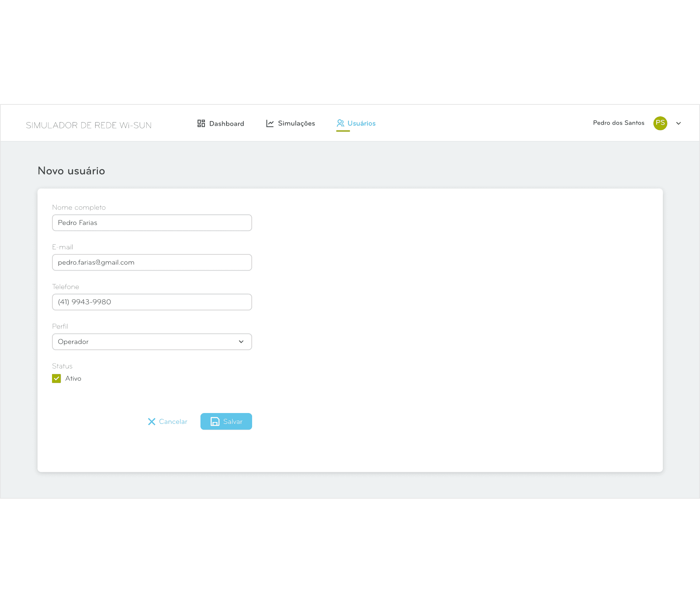The image size is (700, 602).
Task: Expand the user account menu chevron
Action: (678, 123)
